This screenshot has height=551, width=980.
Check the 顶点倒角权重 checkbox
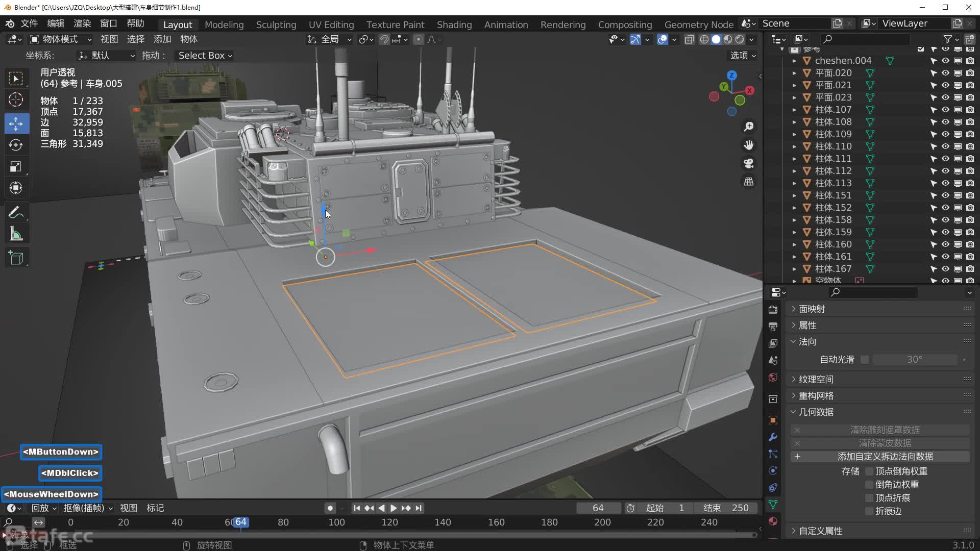point(869,471)
